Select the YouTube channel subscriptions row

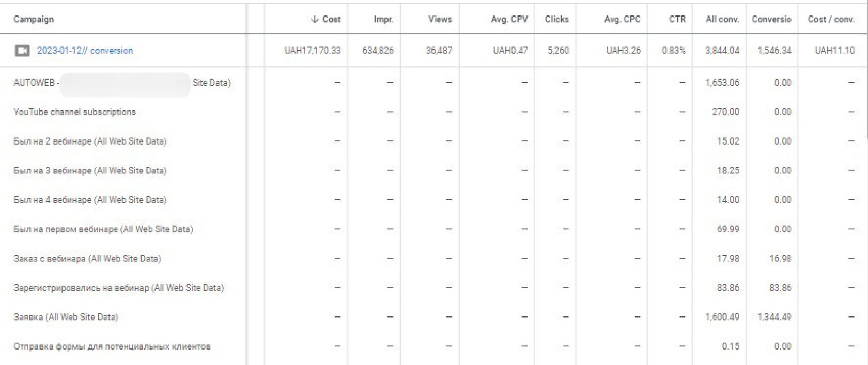[433, 112]
